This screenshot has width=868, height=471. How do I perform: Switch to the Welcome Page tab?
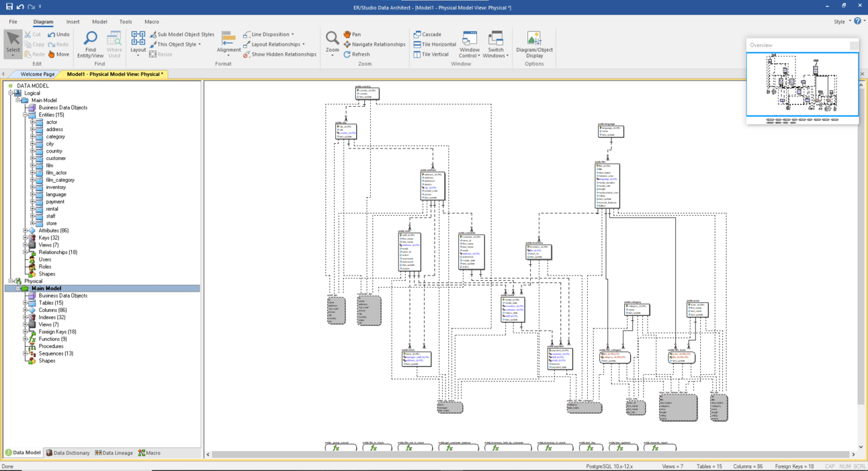[37, 74]
